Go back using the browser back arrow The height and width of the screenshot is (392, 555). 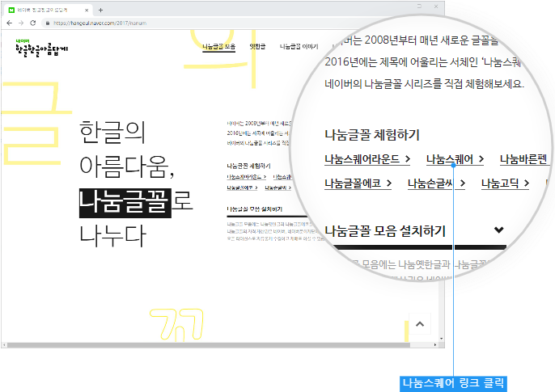9,23
